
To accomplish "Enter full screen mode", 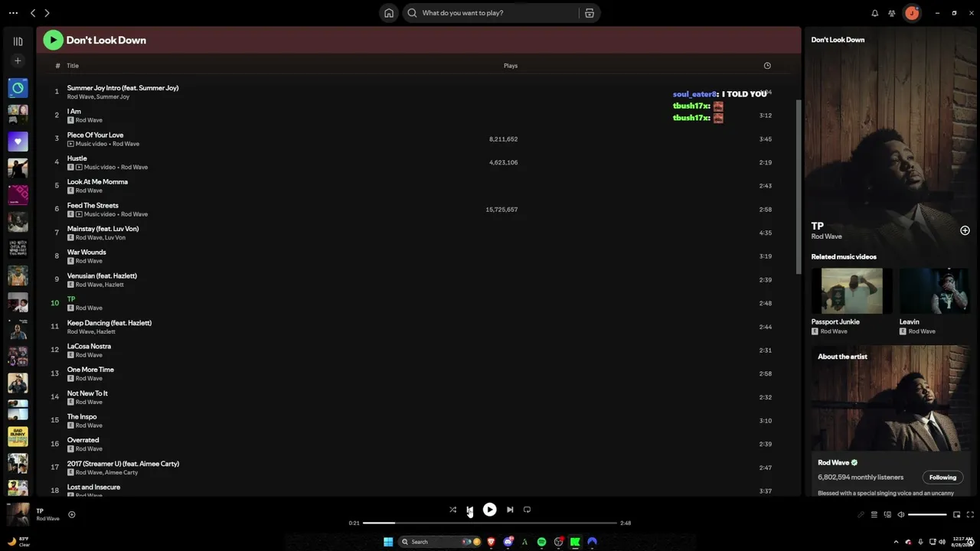I will click(x=970, y=515).
